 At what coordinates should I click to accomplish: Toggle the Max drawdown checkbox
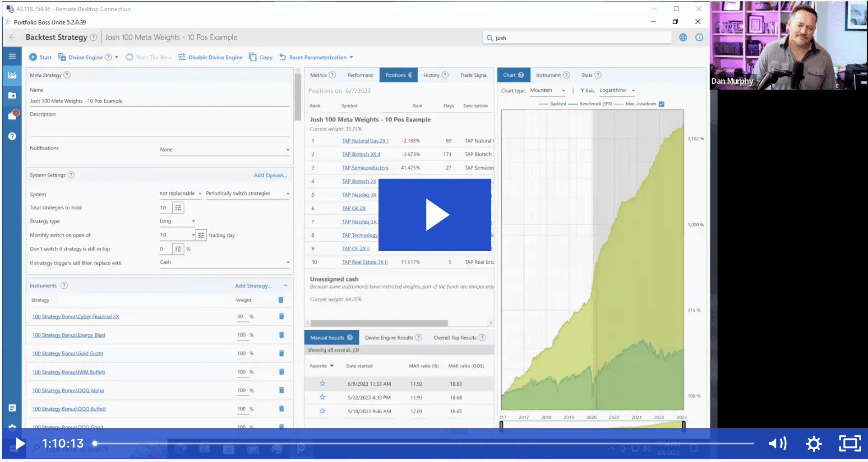point(661,104)
